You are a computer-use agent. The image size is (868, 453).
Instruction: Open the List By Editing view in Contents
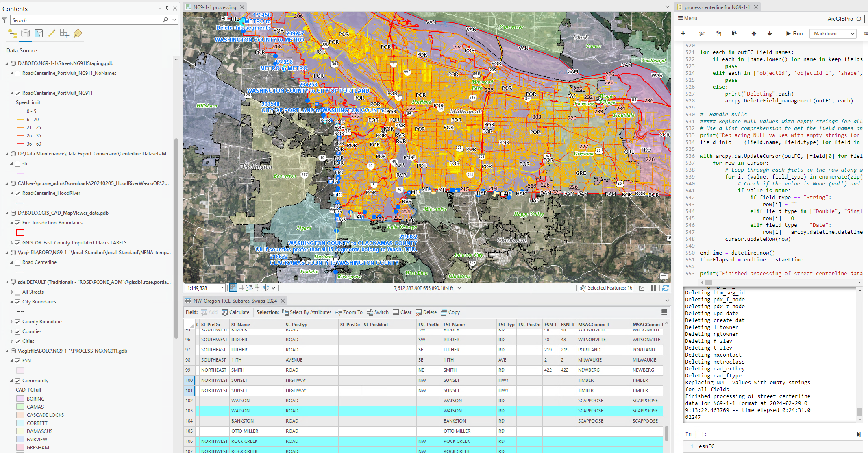[51, 33]
